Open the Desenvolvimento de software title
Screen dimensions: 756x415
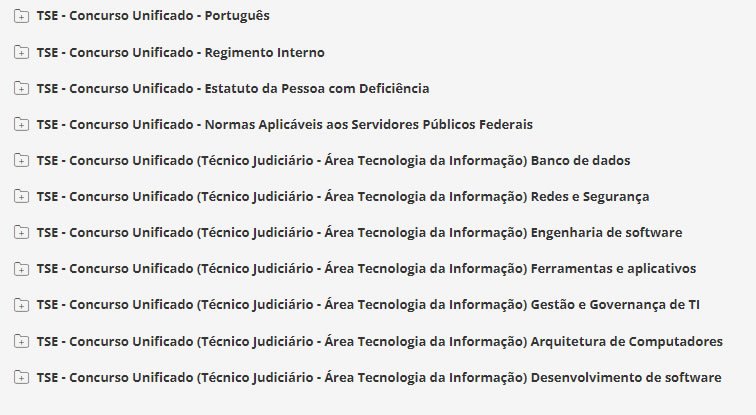tap(378, 377)
